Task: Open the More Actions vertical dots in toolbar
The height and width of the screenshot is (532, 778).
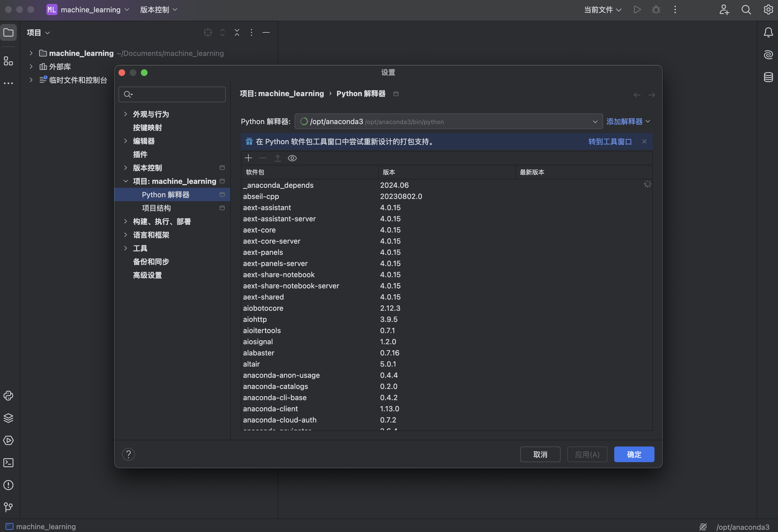Action: click(675, 10)
